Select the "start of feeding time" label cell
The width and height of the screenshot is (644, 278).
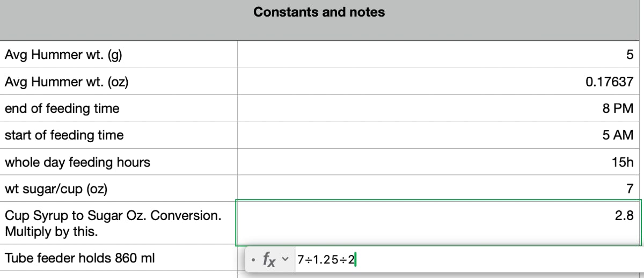coord(119,135)
